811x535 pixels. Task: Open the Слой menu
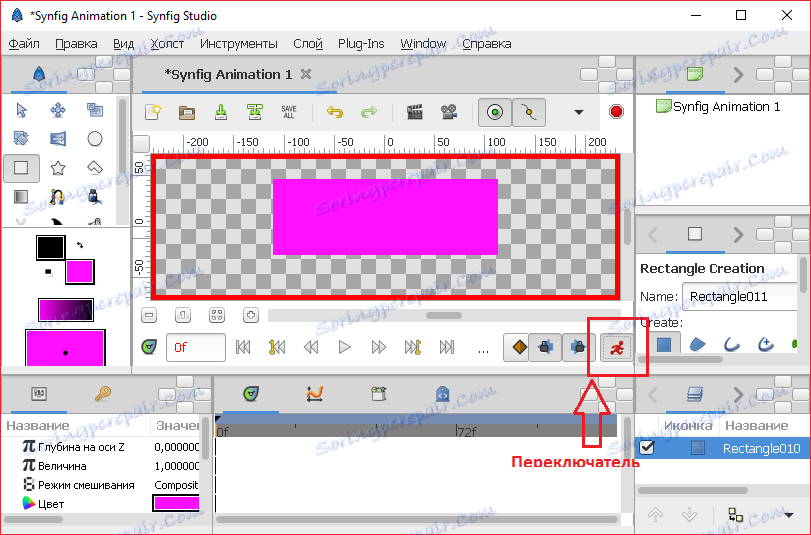point(308,44)
